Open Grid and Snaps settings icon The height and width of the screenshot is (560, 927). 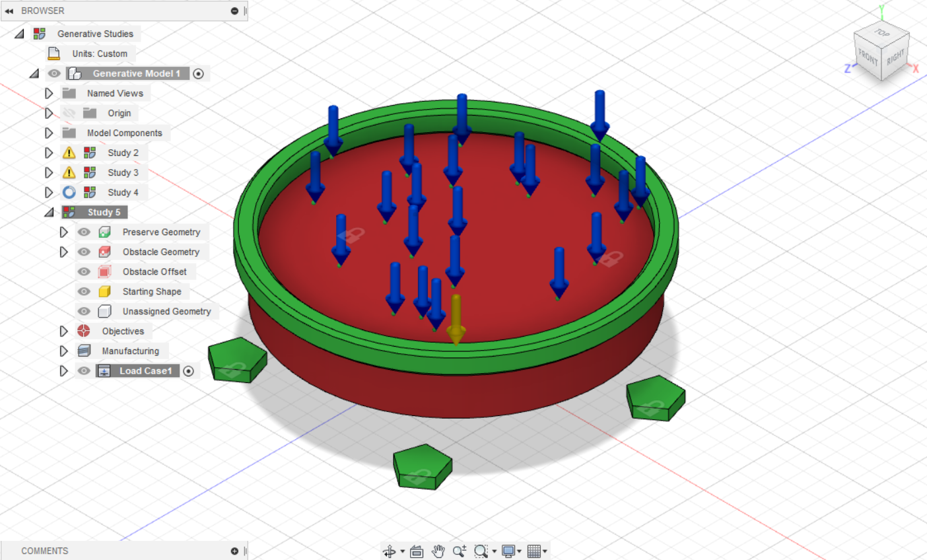coord(534,551)
